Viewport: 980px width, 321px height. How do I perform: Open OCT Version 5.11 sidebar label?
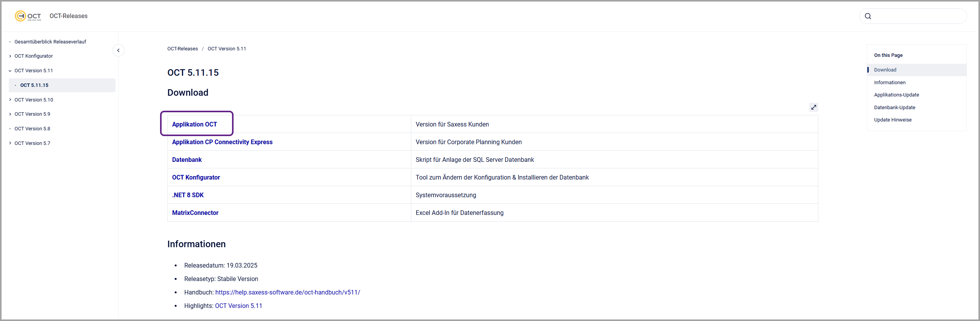point(34,71)
